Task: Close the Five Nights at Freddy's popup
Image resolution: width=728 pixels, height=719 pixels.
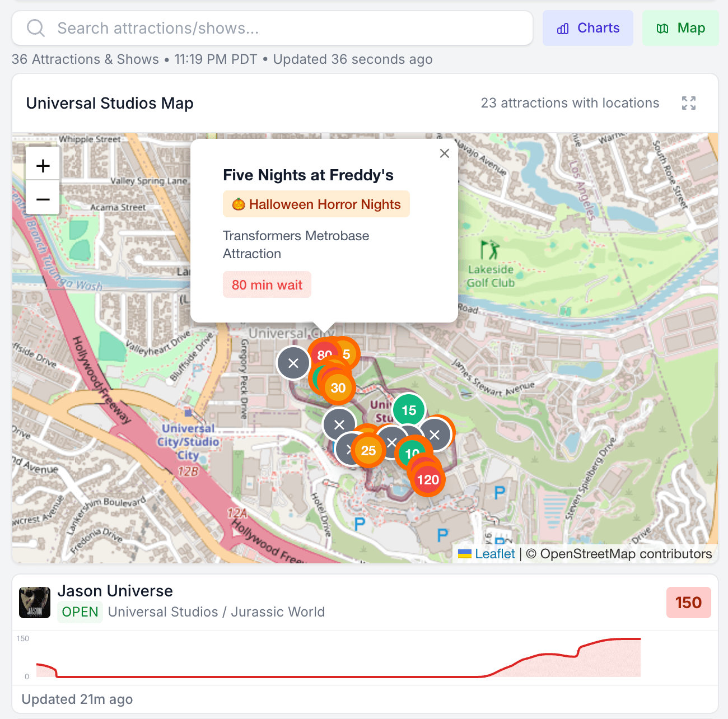Action: pyautogui.click(x=445, y=153)
